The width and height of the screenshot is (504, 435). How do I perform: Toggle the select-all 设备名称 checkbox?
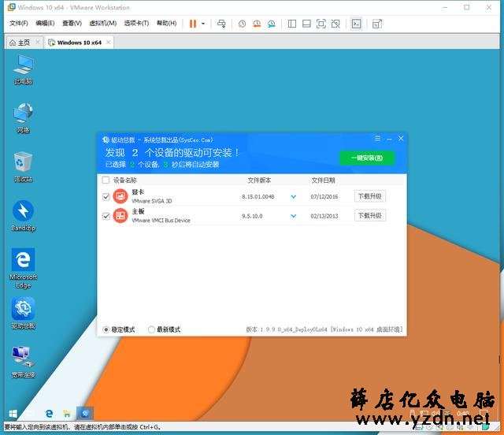pyautogui.click(x=106, y=180)
